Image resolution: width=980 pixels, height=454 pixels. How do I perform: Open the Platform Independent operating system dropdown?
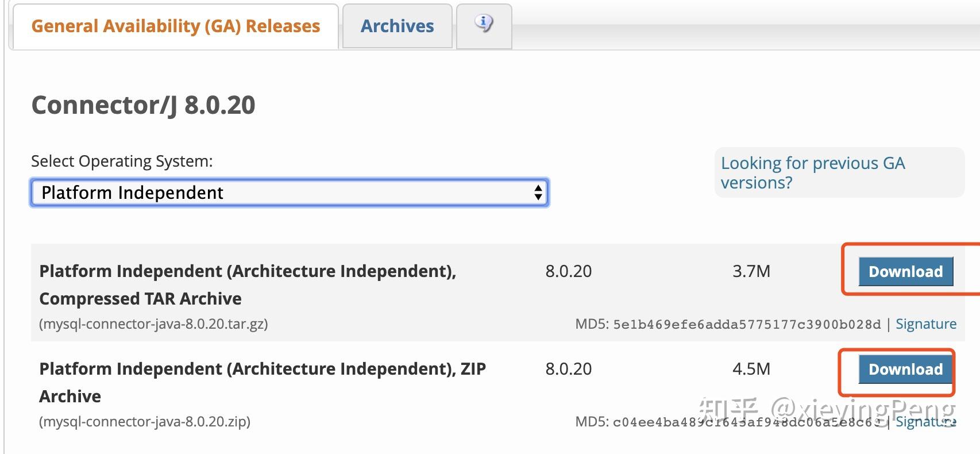tap(290, 193)
